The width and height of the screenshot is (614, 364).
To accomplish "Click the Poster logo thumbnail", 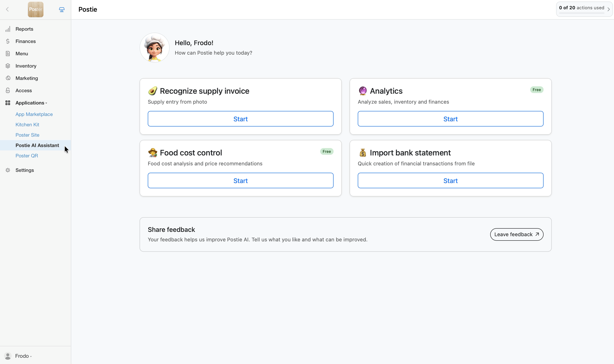I will (36, 9).
